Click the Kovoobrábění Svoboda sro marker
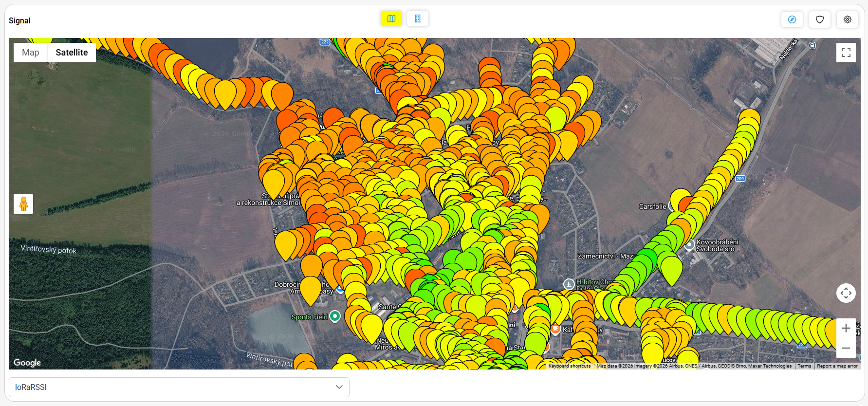 tap(689, 245)
